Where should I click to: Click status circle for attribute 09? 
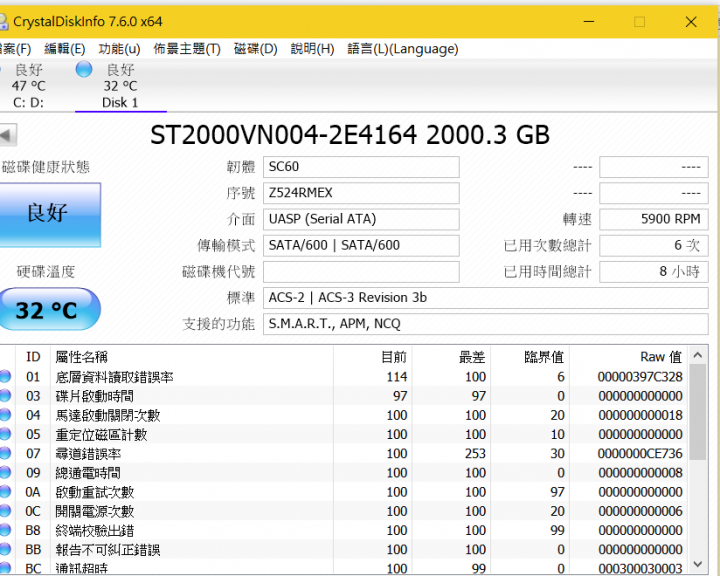[x=5, y=473]
